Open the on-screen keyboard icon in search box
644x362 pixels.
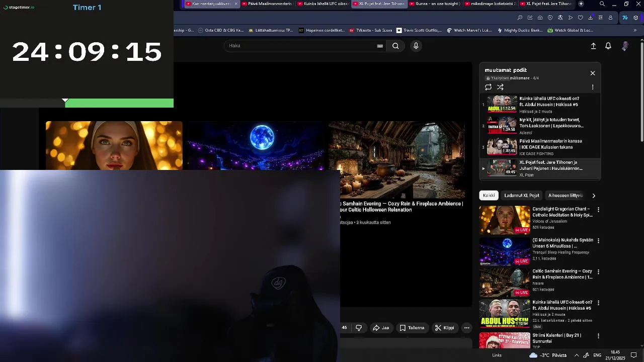point(380,46)
